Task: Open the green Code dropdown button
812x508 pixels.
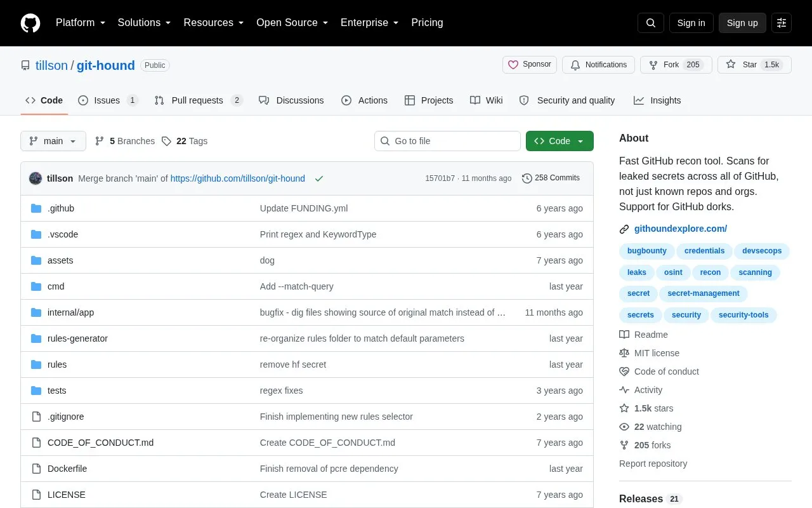Action: point(560,141)
